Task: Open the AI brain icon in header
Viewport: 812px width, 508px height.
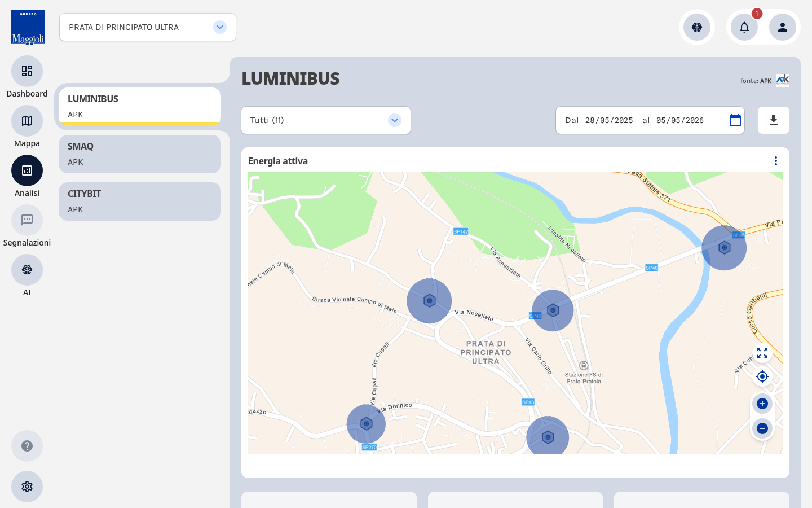Action: pyautogui.click(x=697, y=27)
